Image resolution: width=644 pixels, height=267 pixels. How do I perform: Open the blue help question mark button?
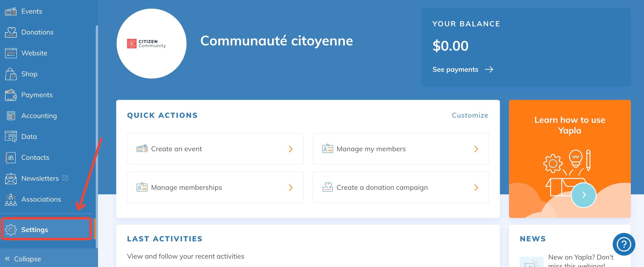pos(624,244)
